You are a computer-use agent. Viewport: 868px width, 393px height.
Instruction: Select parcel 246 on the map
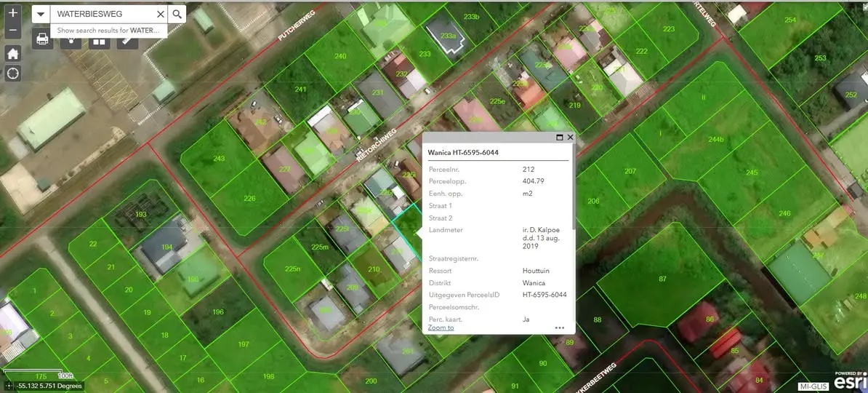click(784, 213)
